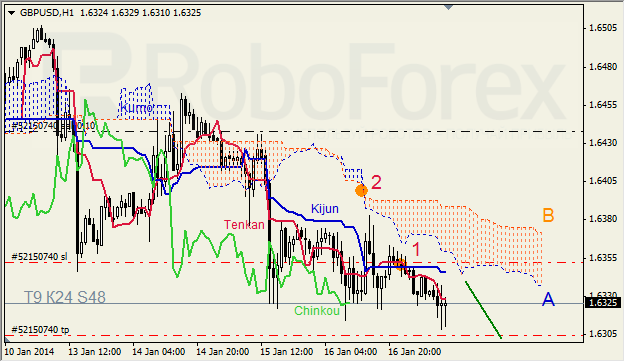Viewport: 625px width, 362px height.
Task: Click the 14 Jan 20:00 time axis label
Action: point(222,352)
